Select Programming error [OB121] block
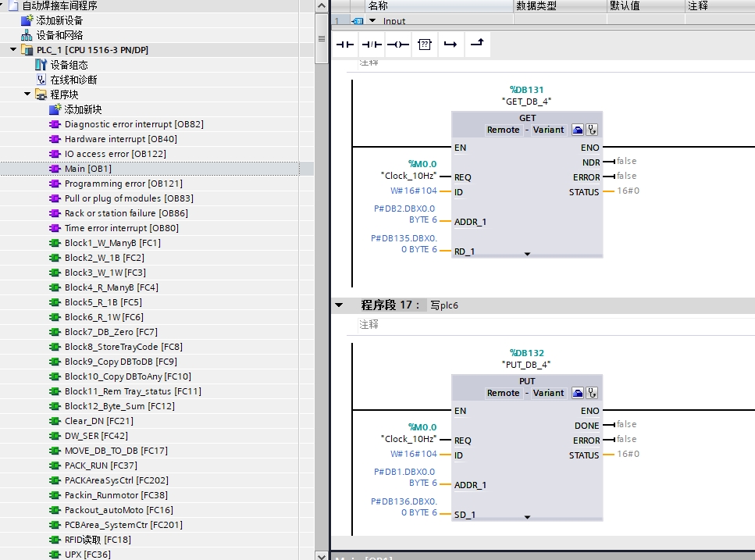 coord(123,184)
